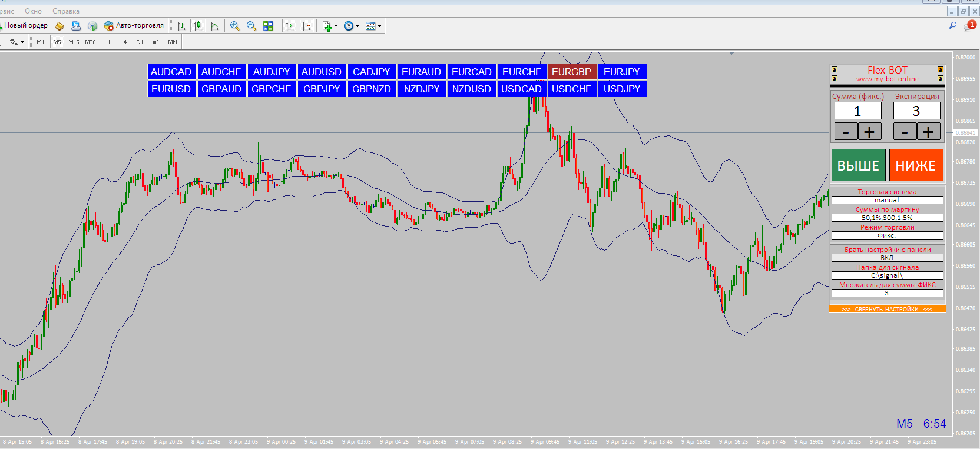980x449 pixels.
Task: Toggle chart auto-scroll icon
Action: (289, 26)
